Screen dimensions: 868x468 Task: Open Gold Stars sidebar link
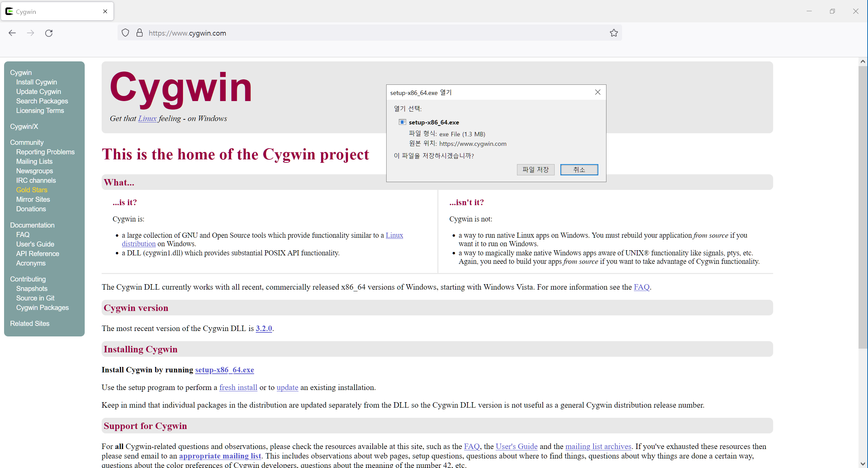pyautogui.click(x=32, y=190)
